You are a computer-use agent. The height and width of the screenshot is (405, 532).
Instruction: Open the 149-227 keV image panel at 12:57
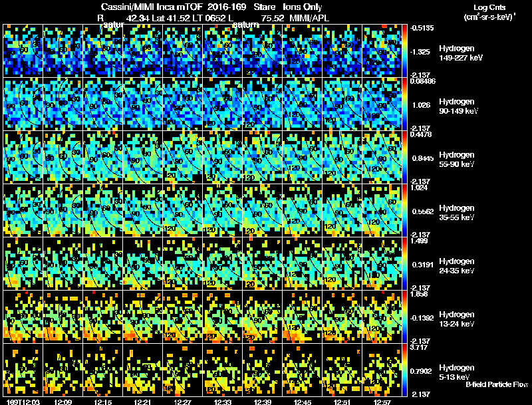pyautogui.click(x=382, y=51)
